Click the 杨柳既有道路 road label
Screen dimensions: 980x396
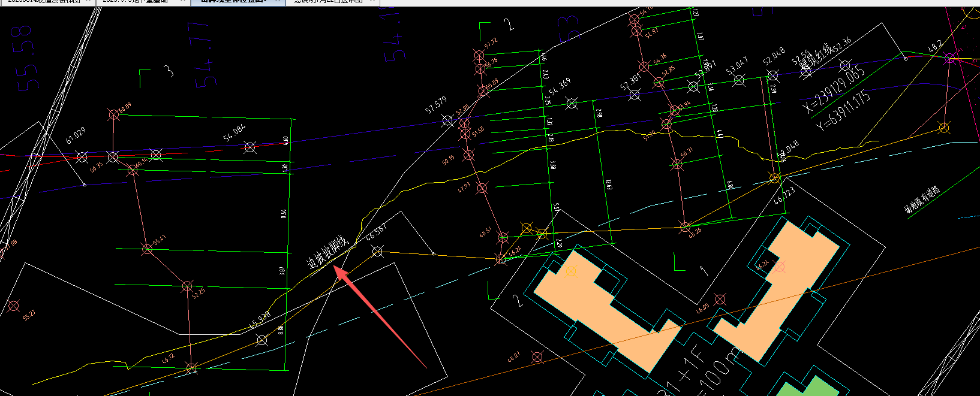tap(922, 200)
